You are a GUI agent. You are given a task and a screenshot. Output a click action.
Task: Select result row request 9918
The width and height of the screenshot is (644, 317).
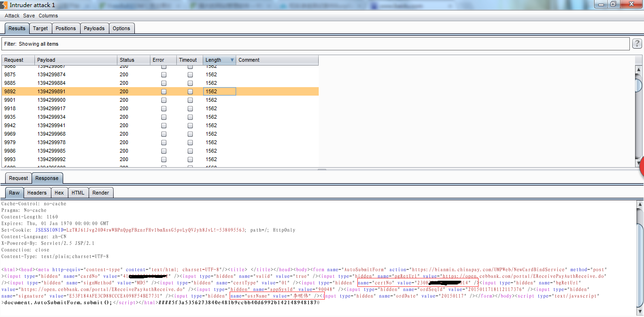(x=160, y=108)
